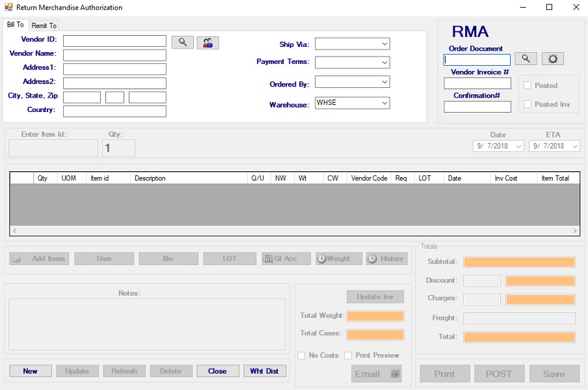Click the app icon in title bar

pos(8,7)
